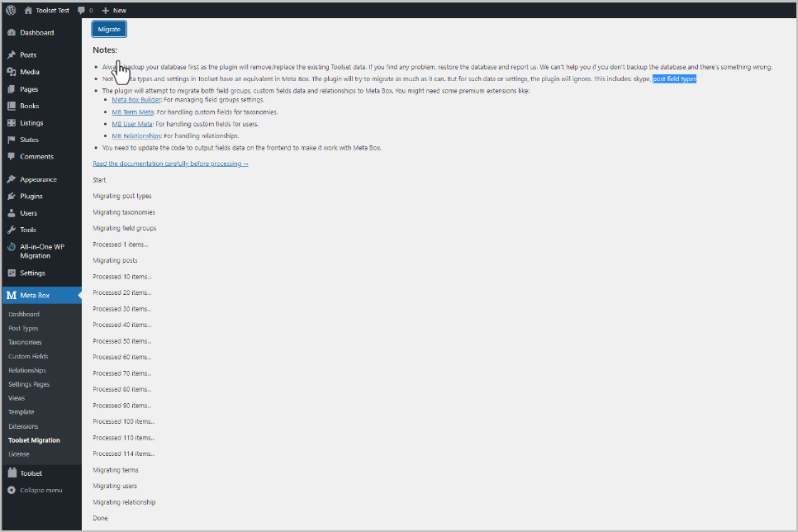
Task: Click the plus New icon in admin bar
Action: tap(106, 10)
